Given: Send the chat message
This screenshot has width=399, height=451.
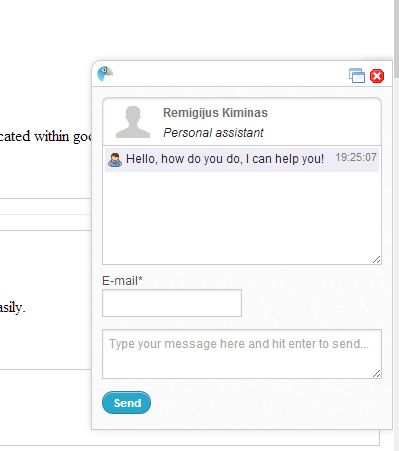Looking at the screenshot, I should pos(126,403).
